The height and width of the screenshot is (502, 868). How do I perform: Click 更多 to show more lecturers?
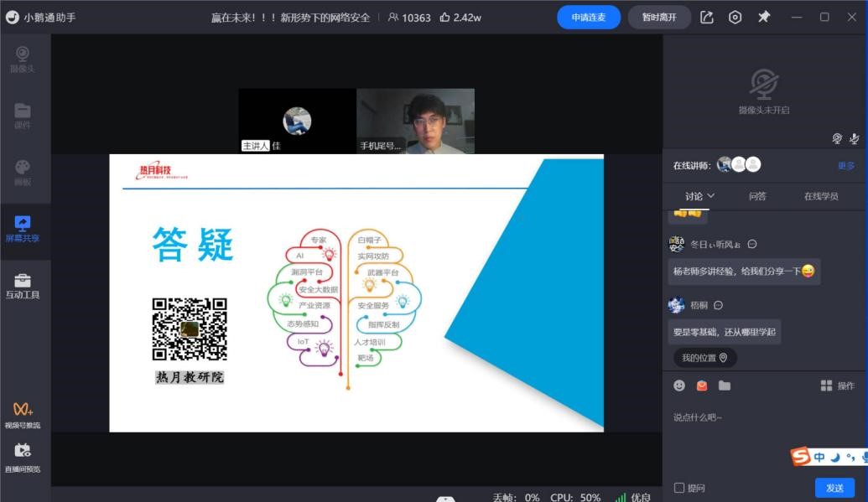[846, 166]
